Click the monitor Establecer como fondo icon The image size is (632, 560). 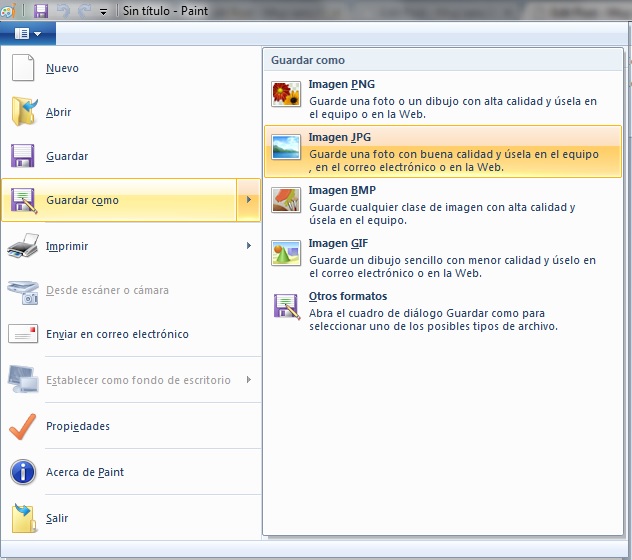[23, 379]
